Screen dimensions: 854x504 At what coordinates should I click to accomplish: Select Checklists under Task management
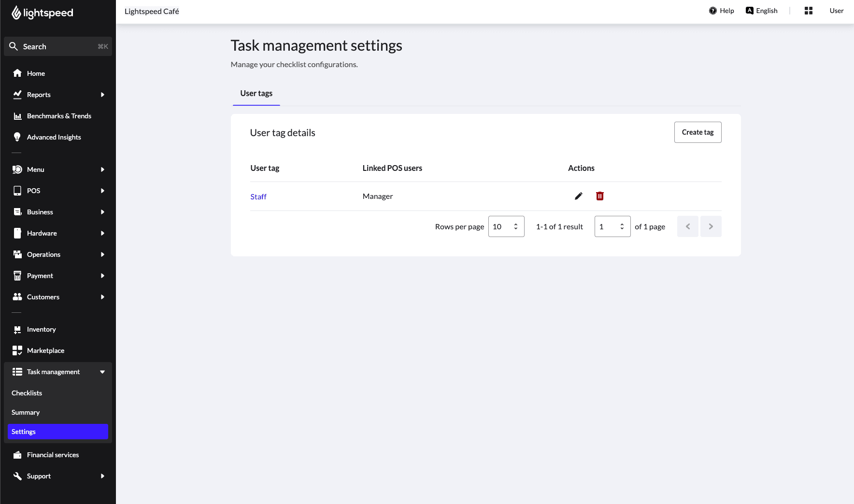pyautogui.click(x=27, y=392)
